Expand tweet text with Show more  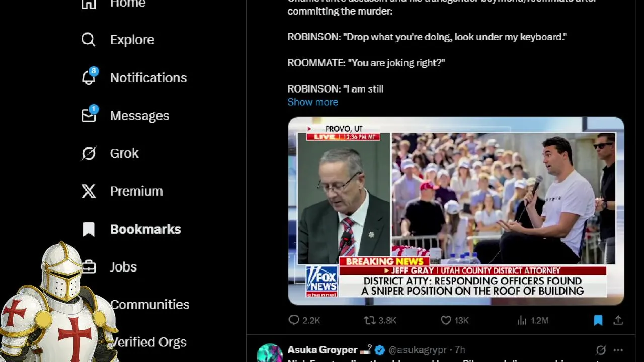(x=312, y=102)
